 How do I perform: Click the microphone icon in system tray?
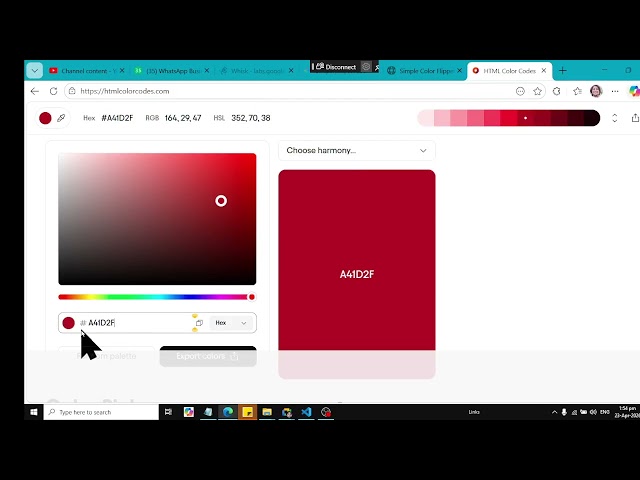pos(564,412)
